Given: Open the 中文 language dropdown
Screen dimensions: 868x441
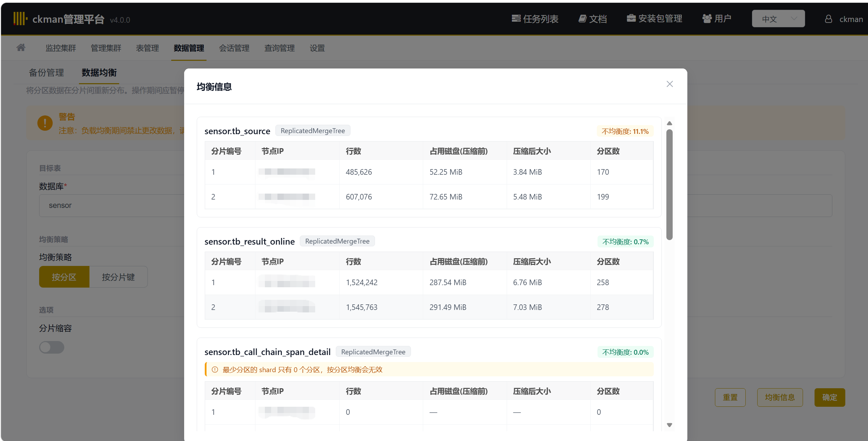Looking at the screenshot, I should (x=778, y=19).
